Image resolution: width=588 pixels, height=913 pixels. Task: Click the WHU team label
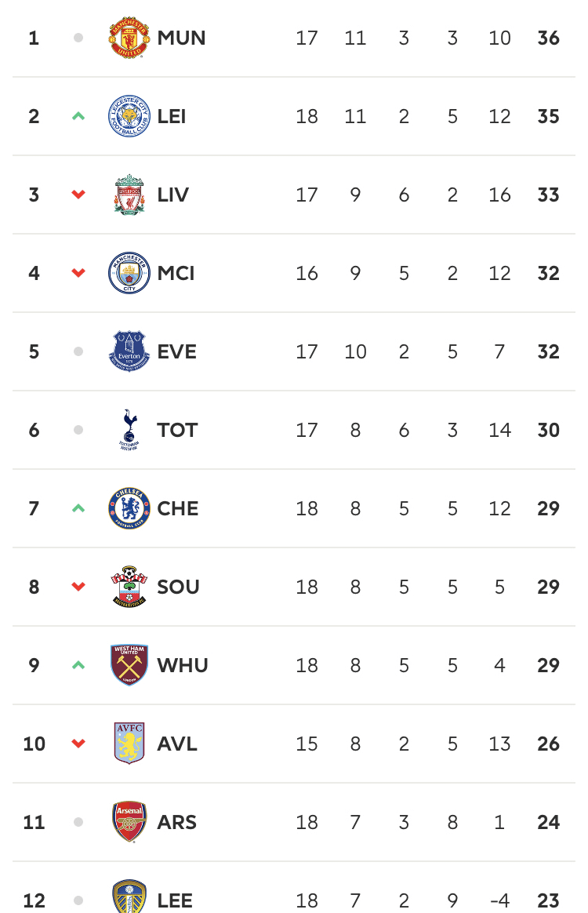182,665
